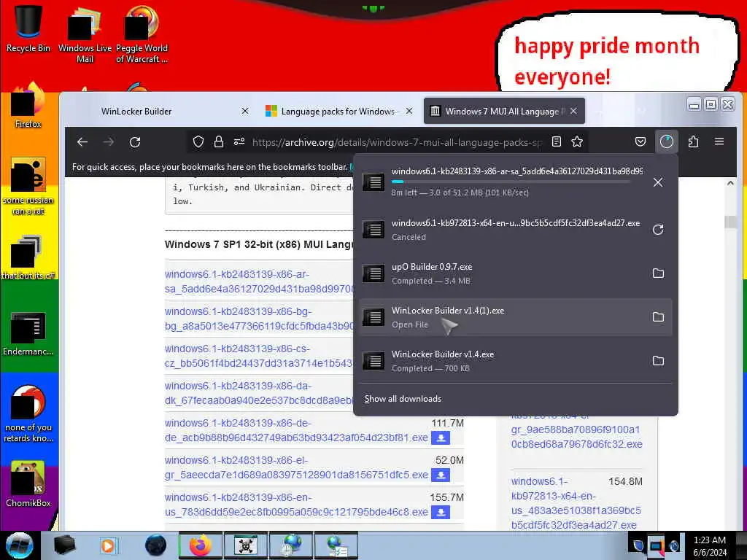Click the archive.org URL address bar
The image size is (747, 560).
396,142
